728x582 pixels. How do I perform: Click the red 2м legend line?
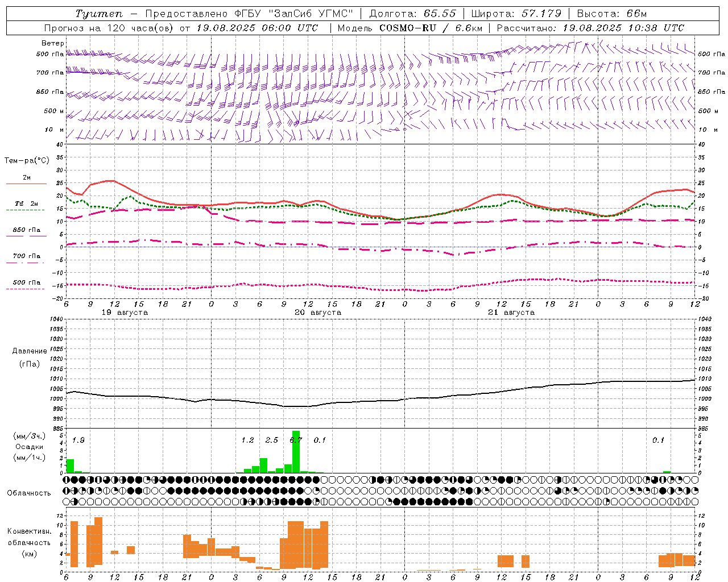[x=26, y=184]
